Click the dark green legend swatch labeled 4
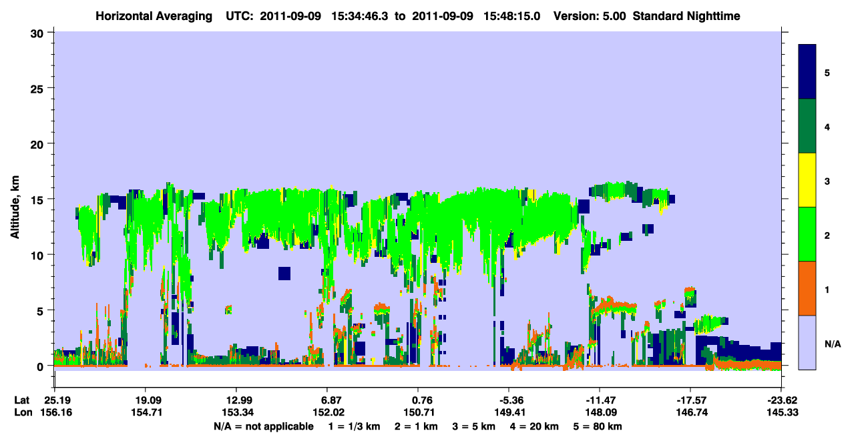The height and width of the screenshot is (445, 868). pyautogui.click(x=808, y=126)
